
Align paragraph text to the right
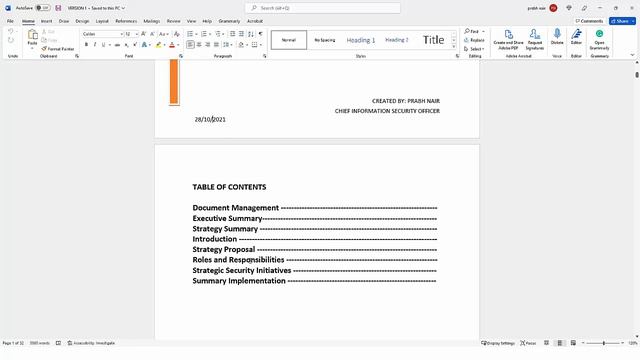(208, 45)
